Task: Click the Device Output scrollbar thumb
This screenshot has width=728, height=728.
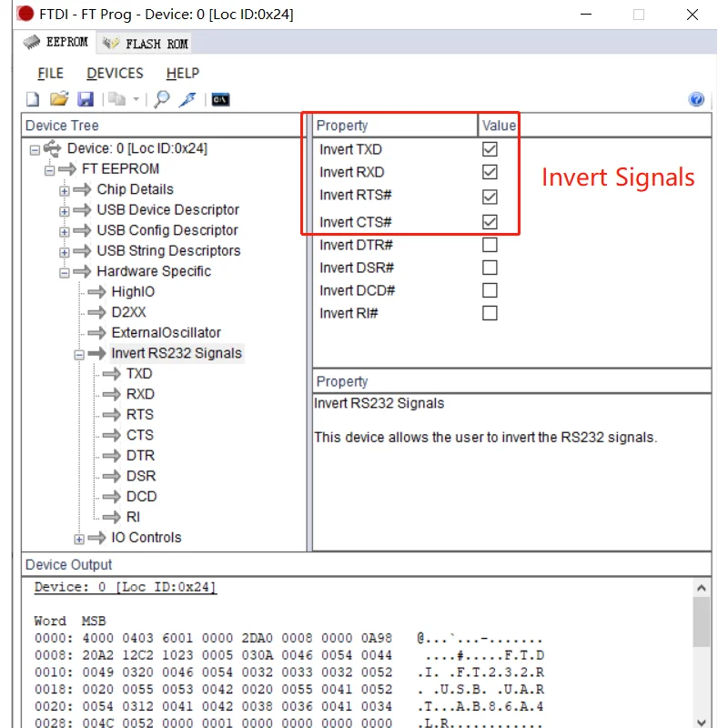Action: 701,622
